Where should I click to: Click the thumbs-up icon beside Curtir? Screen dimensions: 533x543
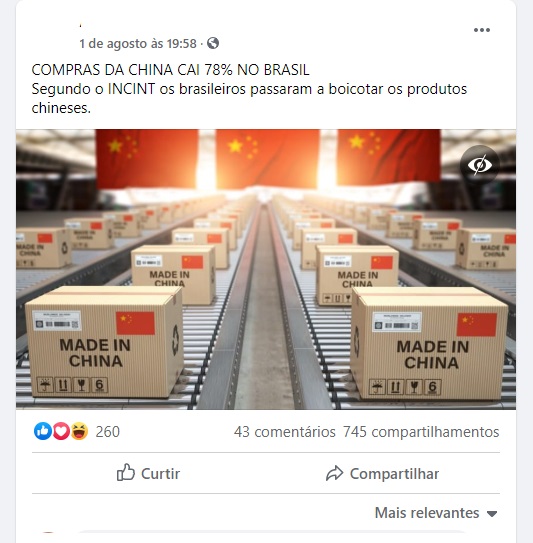click(x=125, y=473)
